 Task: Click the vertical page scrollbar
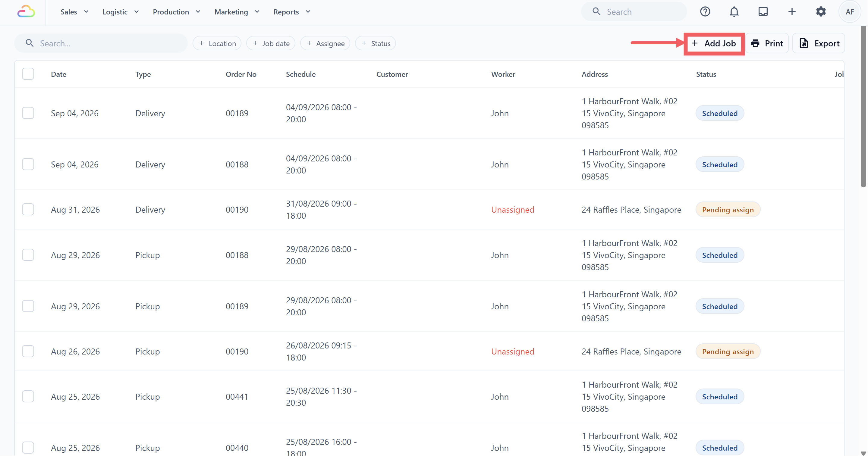coord(863,106)
